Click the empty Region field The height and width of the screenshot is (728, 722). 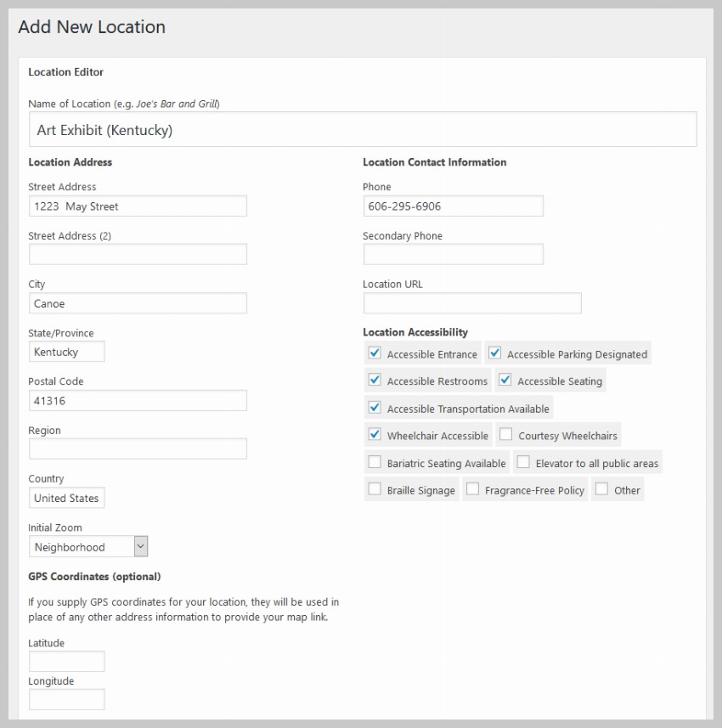(138, 449)
